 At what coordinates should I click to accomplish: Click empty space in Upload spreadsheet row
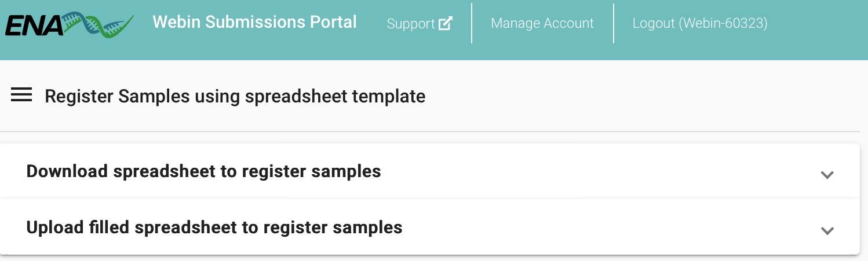point(579,227)
